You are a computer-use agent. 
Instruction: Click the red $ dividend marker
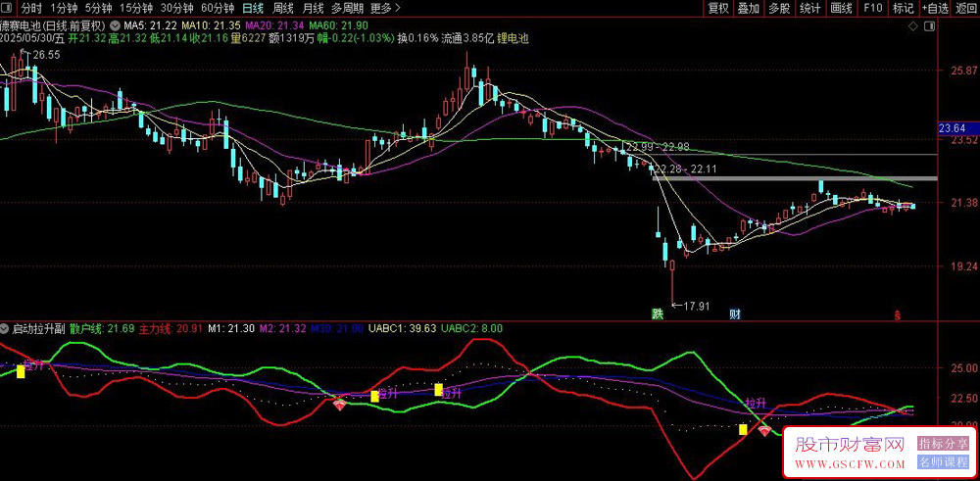(x=898, y=314)
